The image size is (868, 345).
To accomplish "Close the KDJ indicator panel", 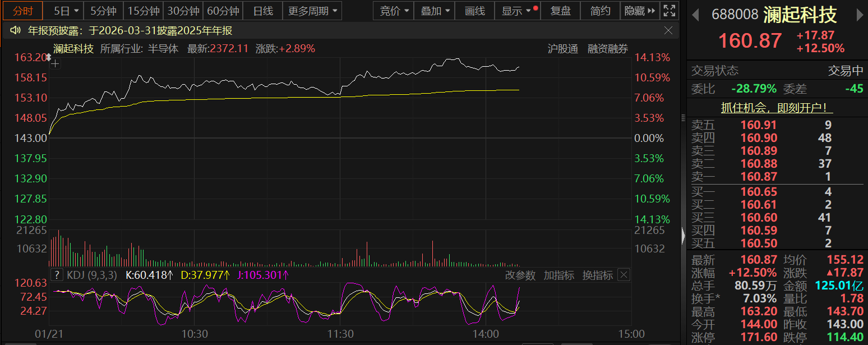I will tap(624, 275).
